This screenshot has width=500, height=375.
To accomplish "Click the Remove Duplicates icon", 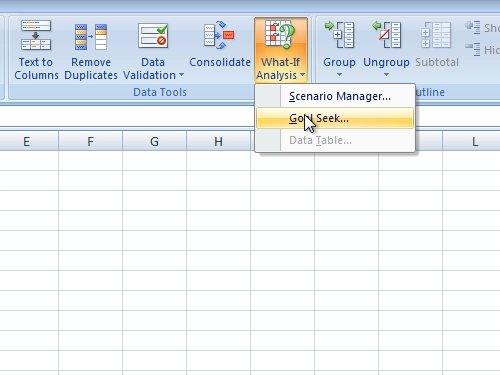I will click(x=91, y=37).
